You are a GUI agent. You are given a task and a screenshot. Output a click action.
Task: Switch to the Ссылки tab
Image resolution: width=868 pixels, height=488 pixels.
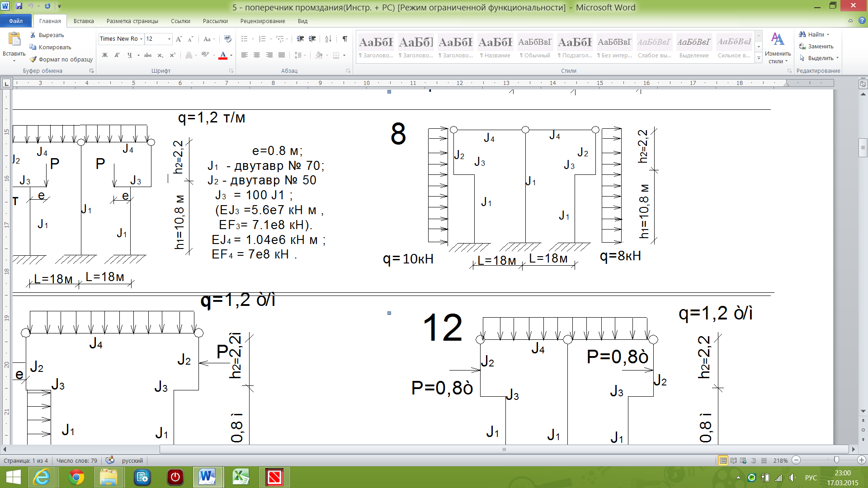coord(180,21)
